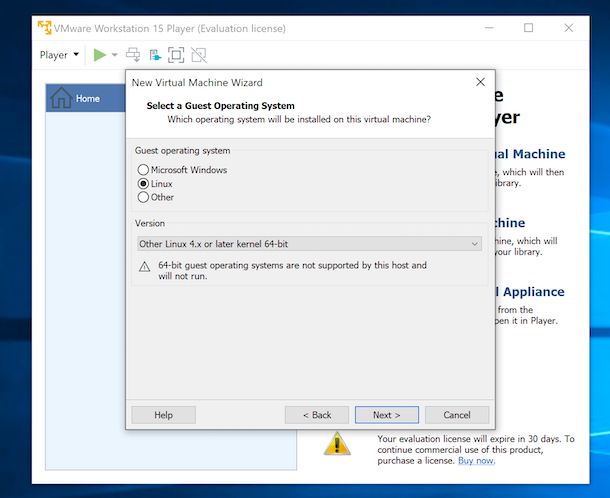Image resolution: width=610 pixels, height=498 pixels.
Task: Click the Buy now link
Action: pos(476,461)
